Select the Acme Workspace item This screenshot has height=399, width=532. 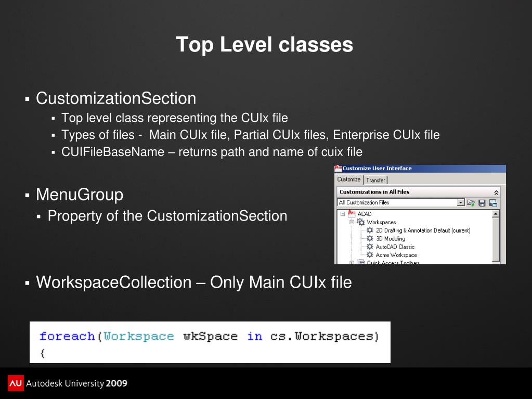point(396,255)
